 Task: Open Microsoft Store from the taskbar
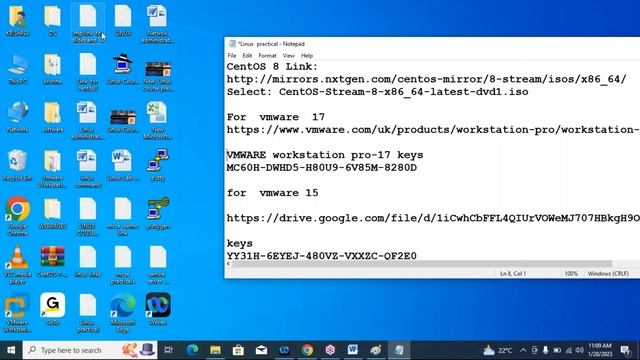238,350
